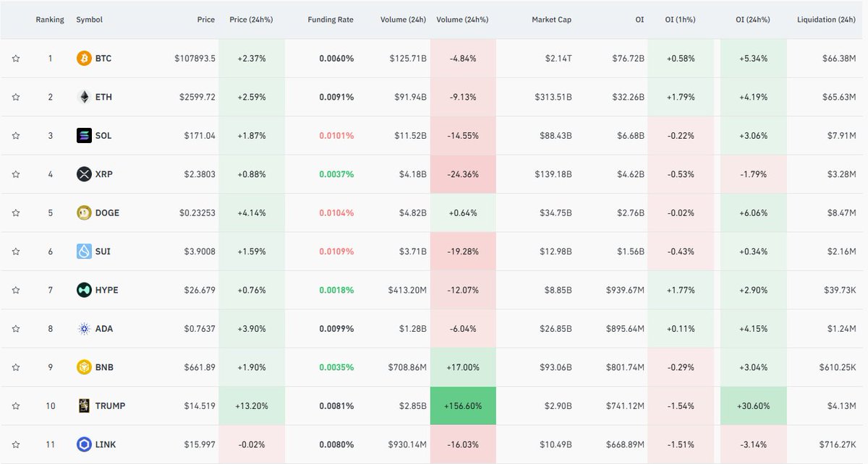Favorite HYPE with its star
The height and width of the screenshot is (464, 868).
(x=16, y=290)
